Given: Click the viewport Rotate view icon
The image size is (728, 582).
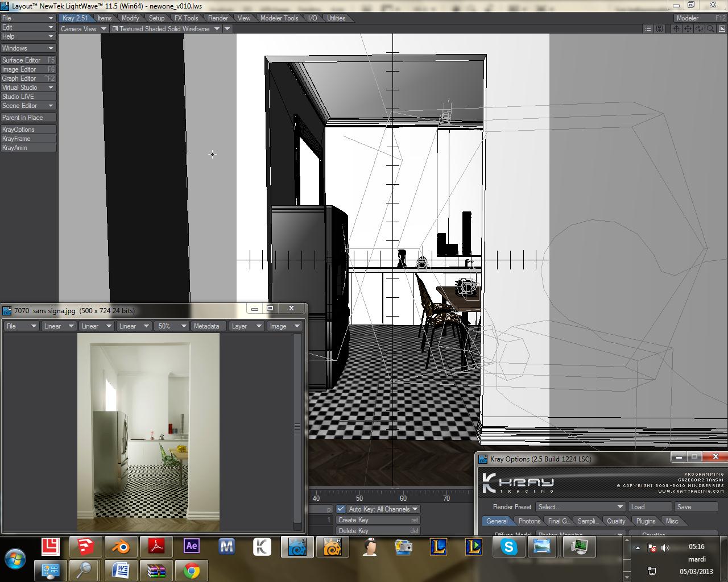Looking at the screenshot, I should (698, 29).
